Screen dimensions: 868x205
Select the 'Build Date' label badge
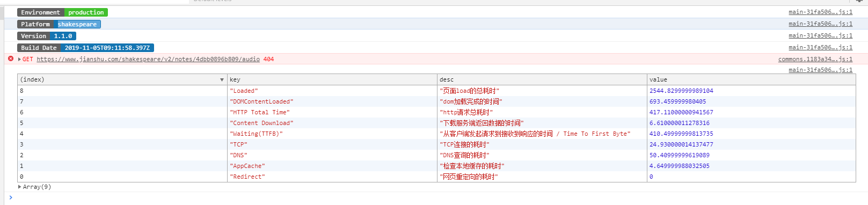click(39, 48)
